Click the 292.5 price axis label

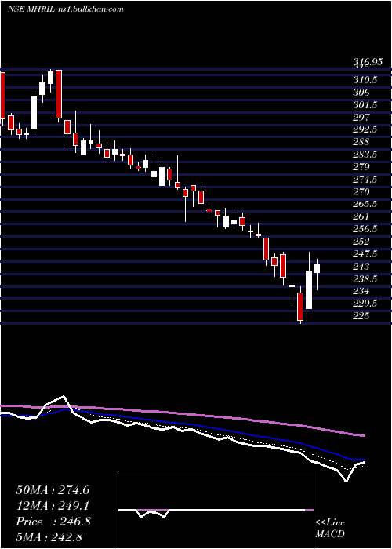pos(365,129)
